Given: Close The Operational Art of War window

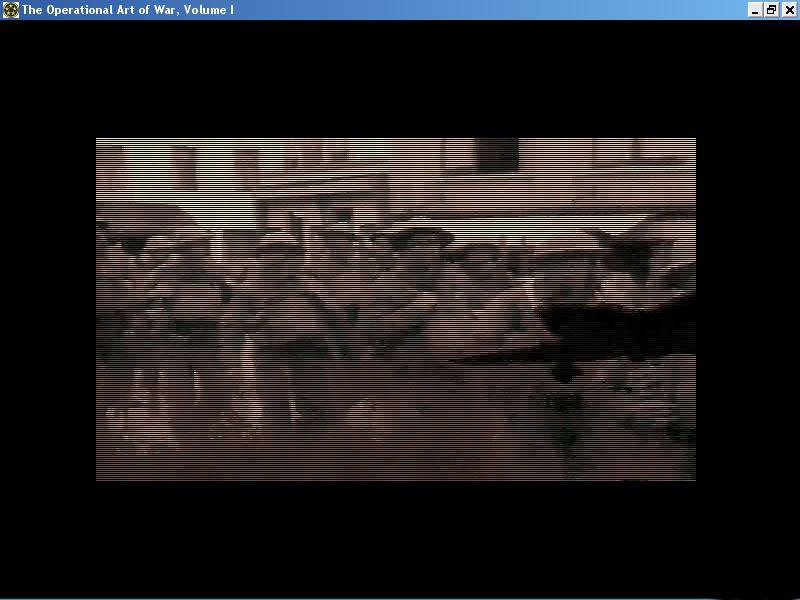Looking at the screenshot, I should (x=789, y=10).
